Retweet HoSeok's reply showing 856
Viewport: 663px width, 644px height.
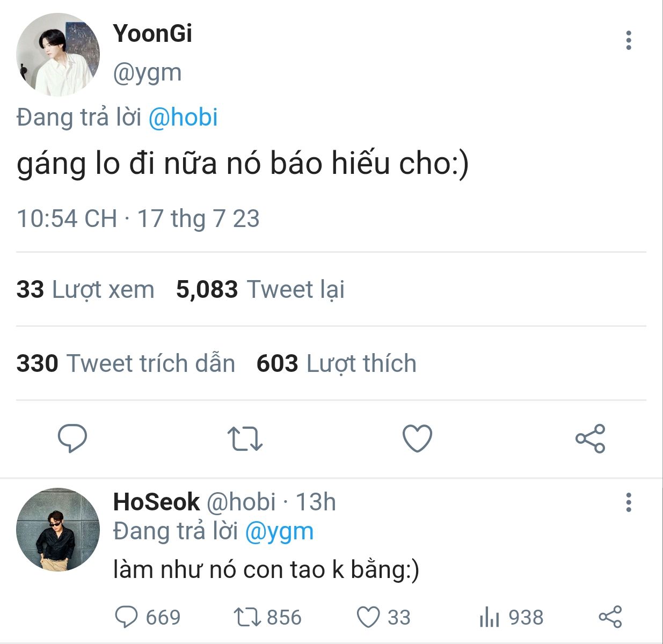247,617
